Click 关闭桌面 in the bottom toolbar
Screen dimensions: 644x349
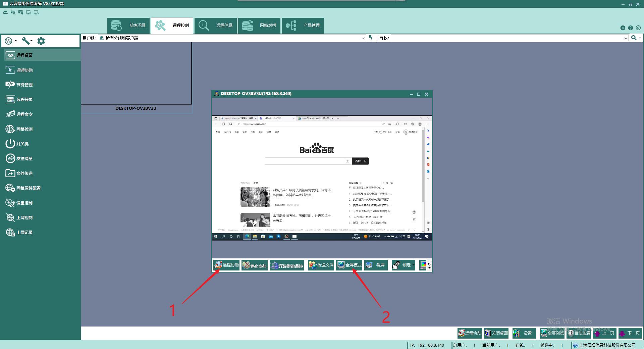point(496,333)
